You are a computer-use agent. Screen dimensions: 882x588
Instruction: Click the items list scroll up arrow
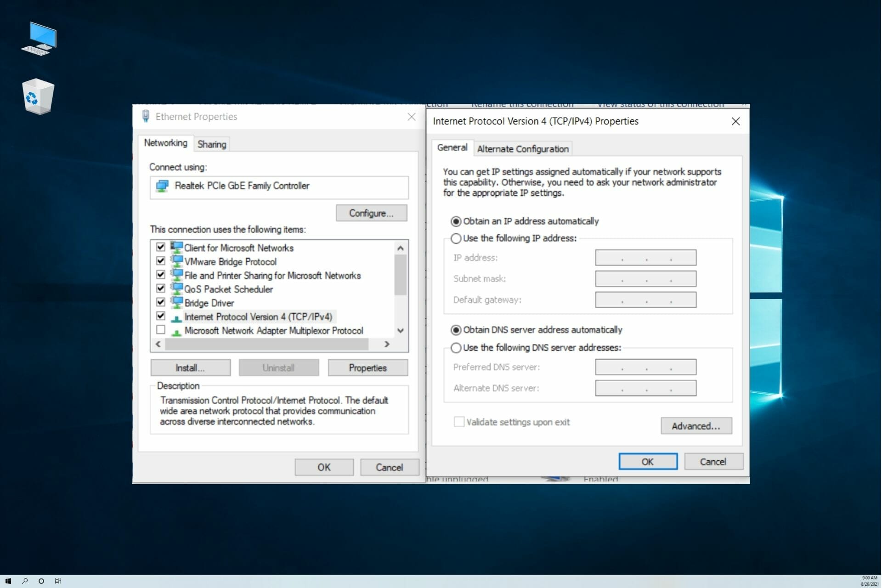click(x=401, y=248)
